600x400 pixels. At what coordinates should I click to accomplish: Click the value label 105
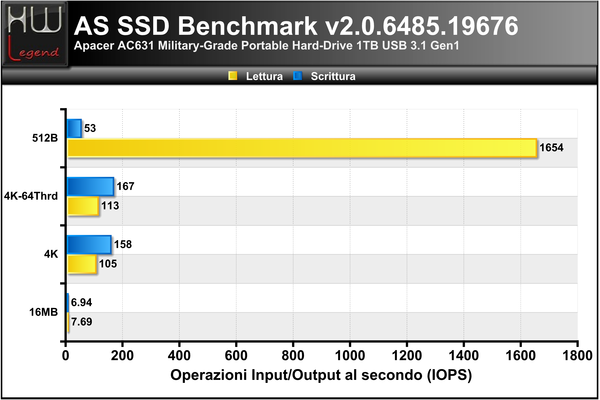[x=108, y=264]
